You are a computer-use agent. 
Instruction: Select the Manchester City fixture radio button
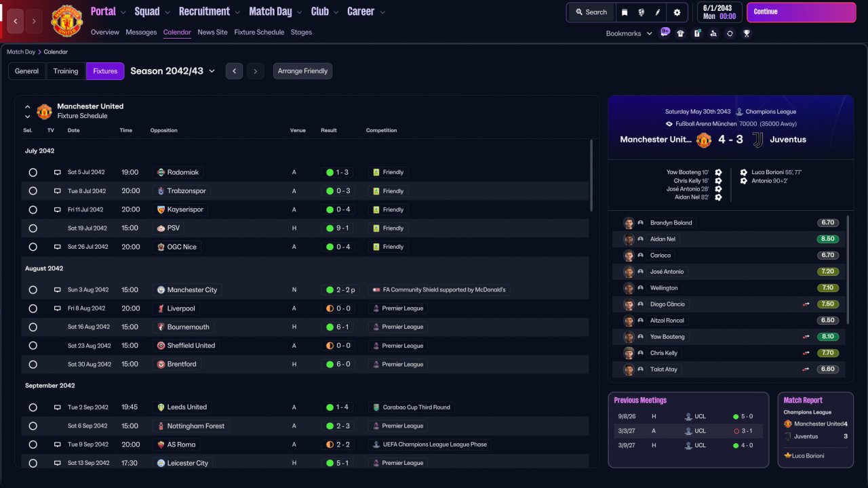(x=33, y=290)
